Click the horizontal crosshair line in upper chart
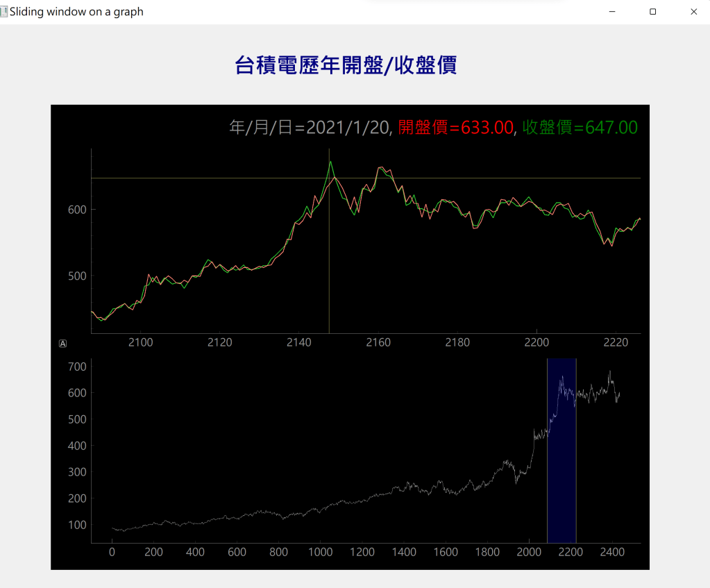710x588 pixels. [x=208, y=178]
